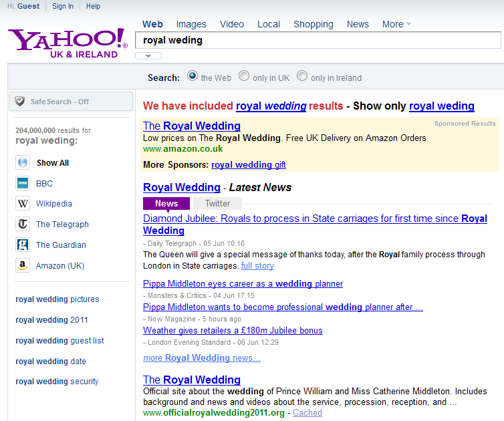Screen dimensions: 504x421
Task: Search 'royal wedding date' suggestion
Action: point(51,362)
